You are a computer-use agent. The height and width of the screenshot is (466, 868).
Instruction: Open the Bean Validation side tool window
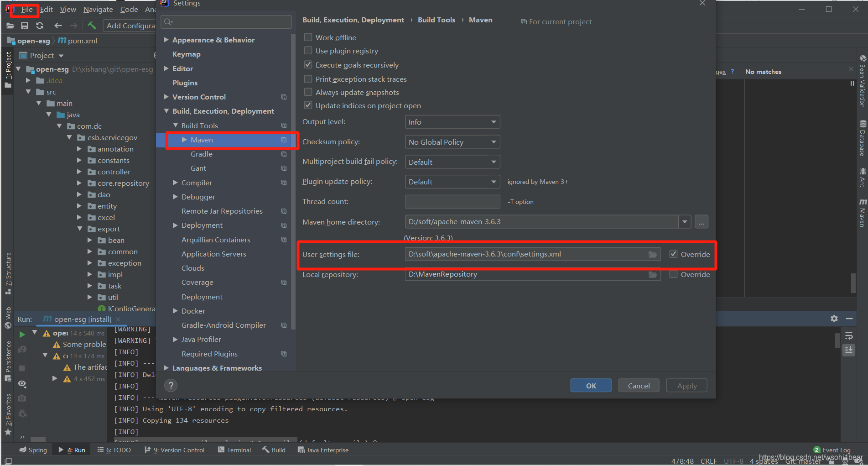(x=863, y=82)
